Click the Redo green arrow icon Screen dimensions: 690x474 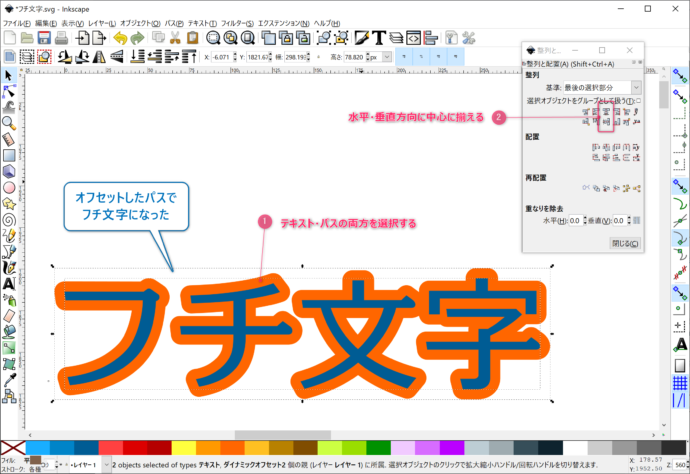[137, 38]
